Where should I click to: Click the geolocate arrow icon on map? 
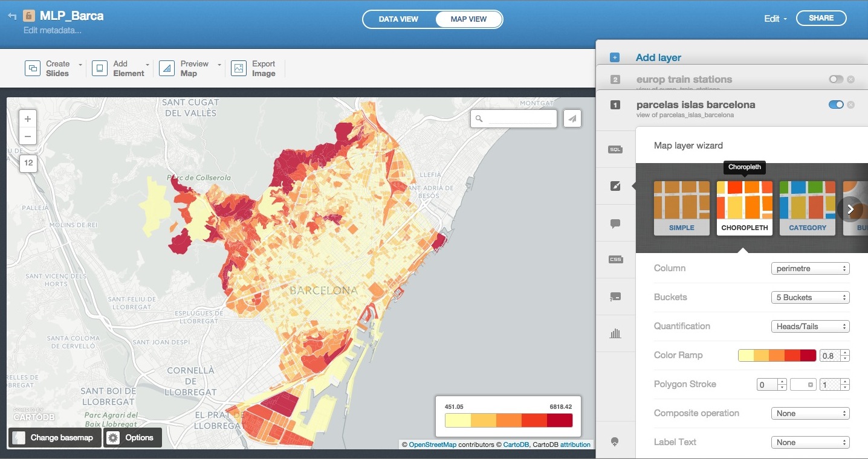(572, 119)
